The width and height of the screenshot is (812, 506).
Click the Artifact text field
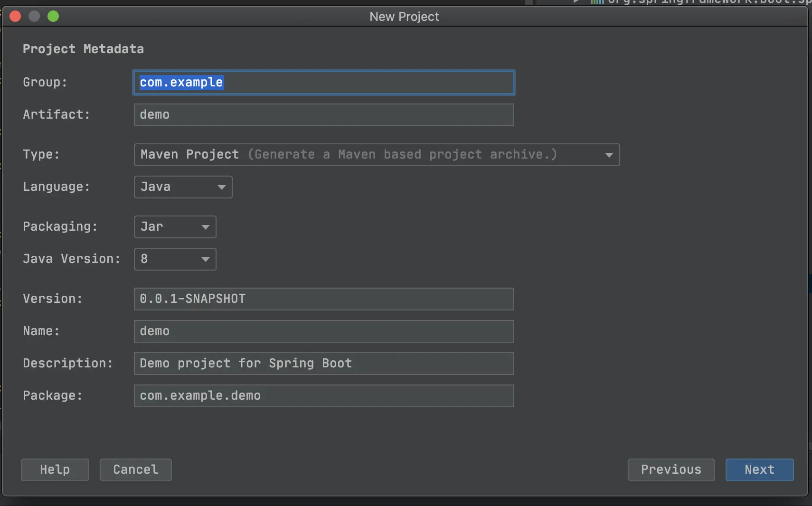click(323, 115)
